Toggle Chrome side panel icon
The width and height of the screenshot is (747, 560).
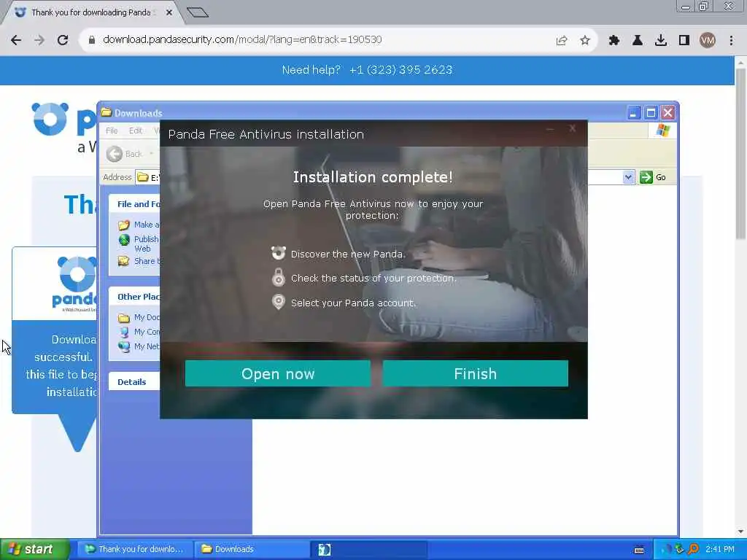coord(684,41)
